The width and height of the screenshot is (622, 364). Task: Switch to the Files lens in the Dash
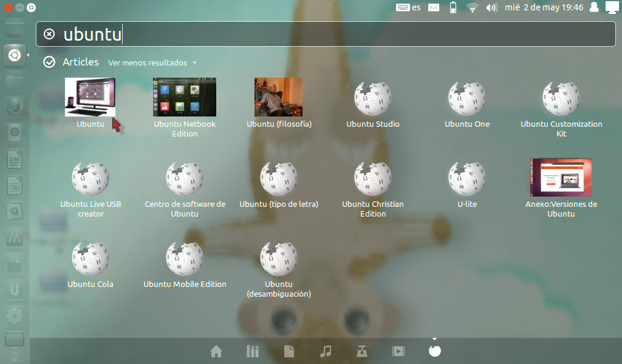[x=289, y=351]
